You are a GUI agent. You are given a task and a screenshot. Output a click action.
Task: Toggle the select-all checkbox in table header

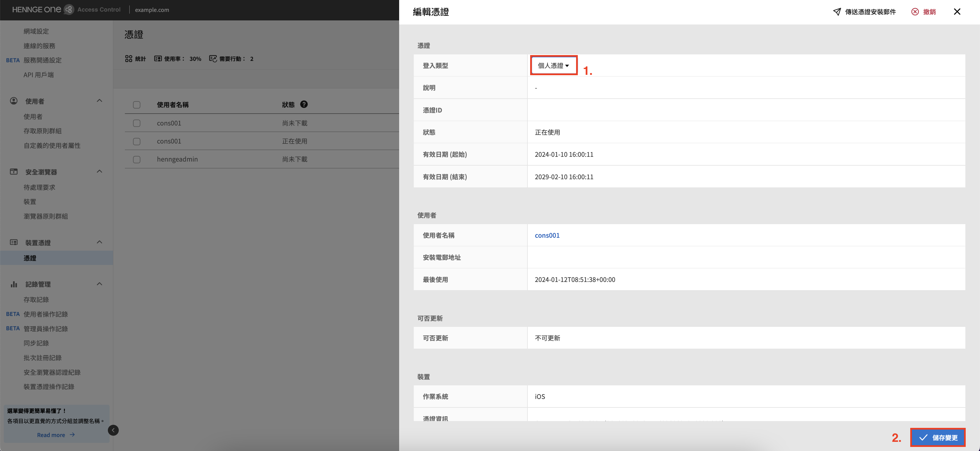pos(136,105)
